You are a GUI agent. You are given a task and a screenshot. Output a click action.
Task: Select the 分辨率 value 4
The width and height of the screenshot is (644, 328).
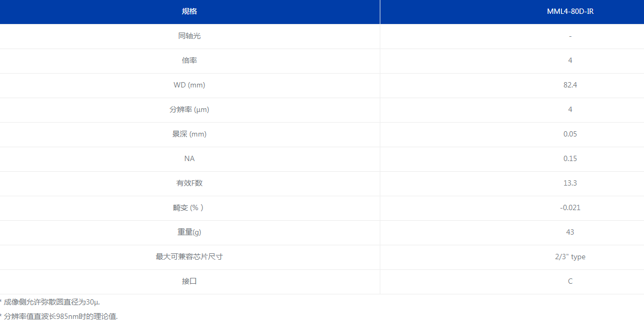point(570,109)
